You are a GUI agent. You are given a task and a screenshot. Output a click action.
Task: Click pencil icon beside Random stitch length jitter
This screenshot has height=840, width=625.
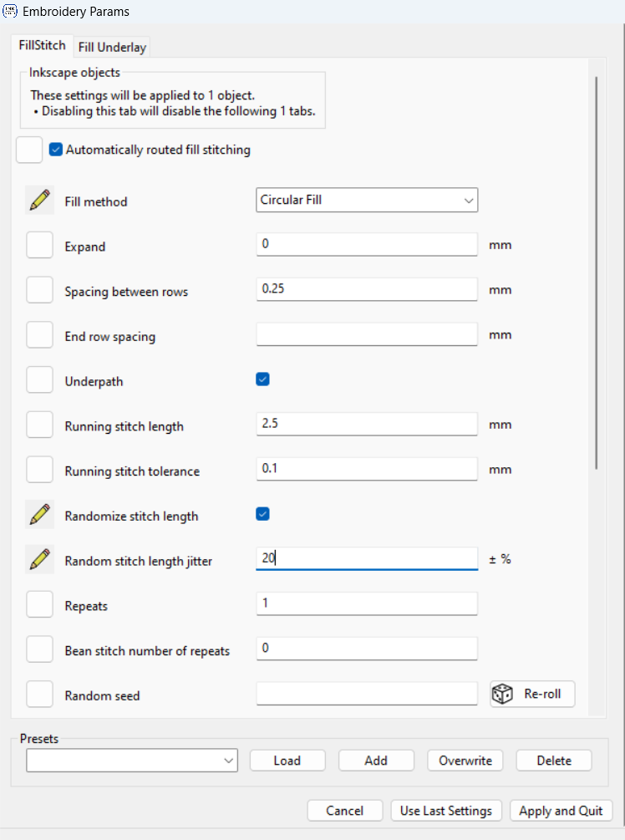point(40,560)
